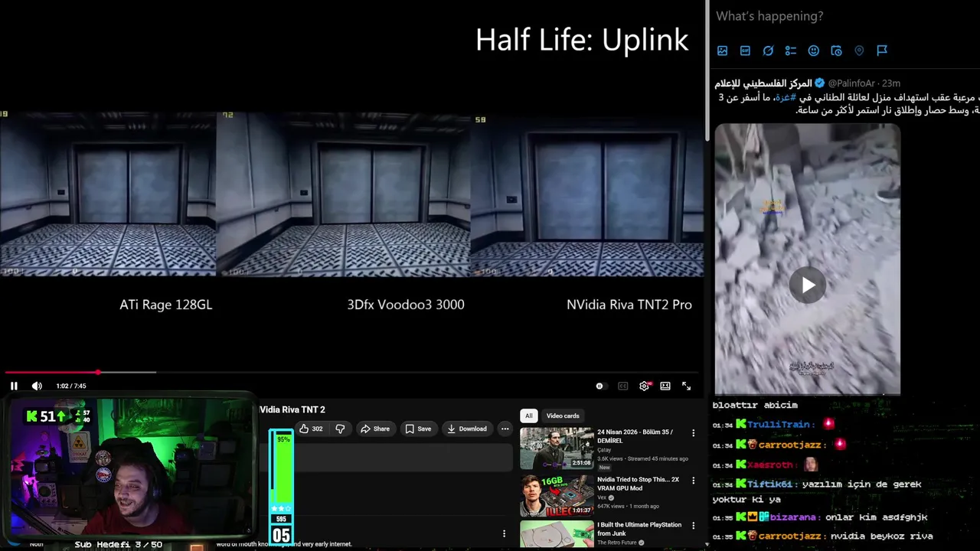Tag location pin icon in composer
This screenshot has width=980, height=551.
coord(859,51)
